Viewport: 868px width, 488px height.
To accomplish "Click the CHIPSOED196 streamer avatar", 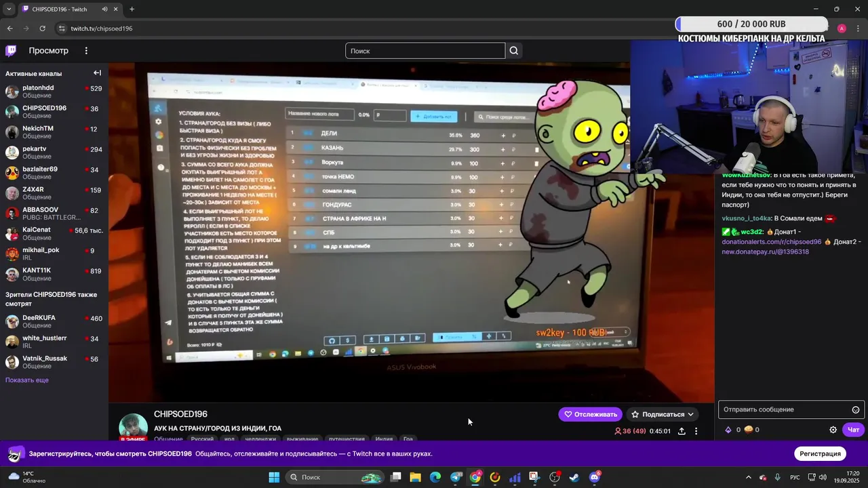I will coord(133,427).
